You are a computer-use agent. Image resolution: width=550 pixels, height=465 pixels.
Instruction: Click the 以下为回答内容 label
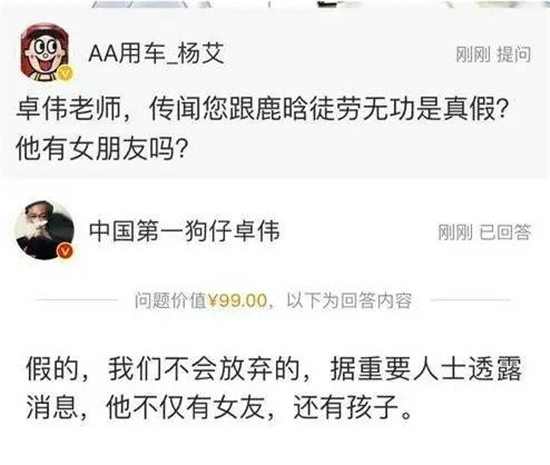[349, 301]
